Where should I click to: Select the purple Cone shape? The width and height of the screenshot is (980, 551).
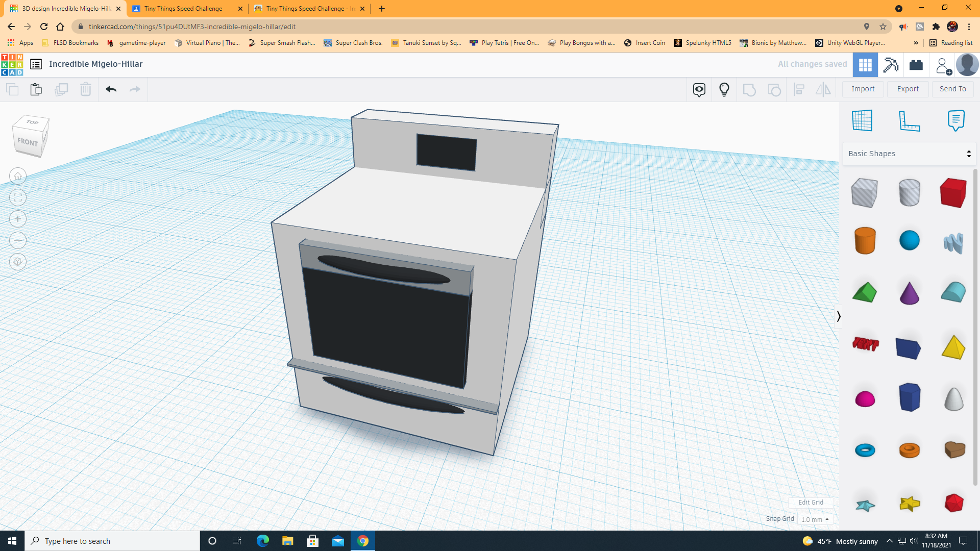coord(909,293)
